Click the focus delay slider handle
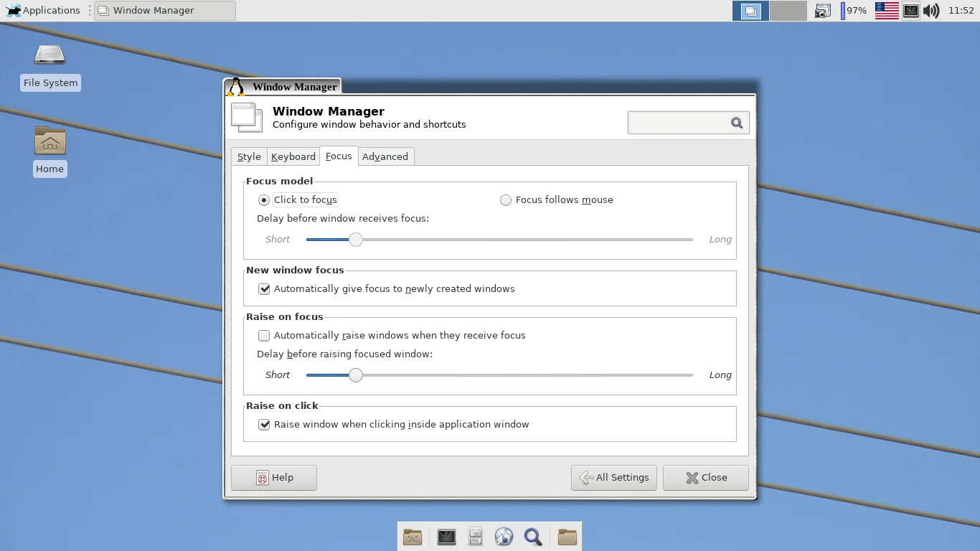The image size is (980, 551). pyautogui.click(x=356, y=240)
